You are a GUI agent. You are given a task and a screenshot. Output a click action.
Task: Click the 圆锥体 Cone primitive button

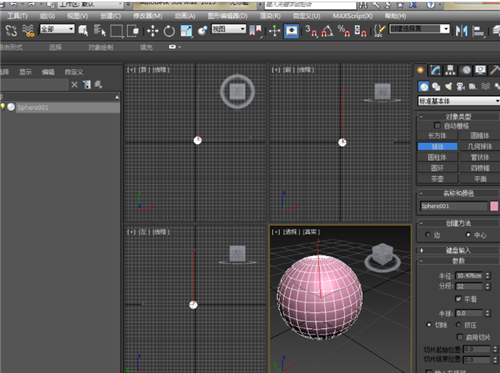coord(479,136)
